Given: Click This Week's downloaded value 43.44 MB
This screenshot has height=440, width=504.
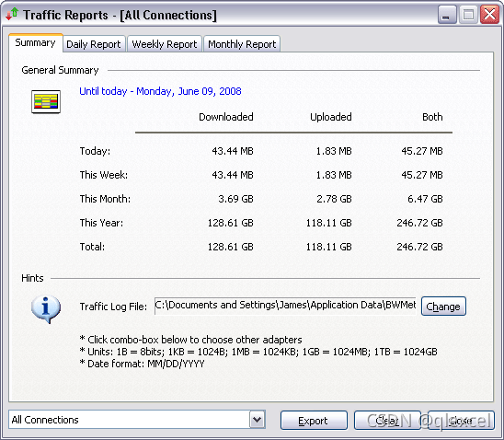Looking at the screenshot, I should 233,175.
